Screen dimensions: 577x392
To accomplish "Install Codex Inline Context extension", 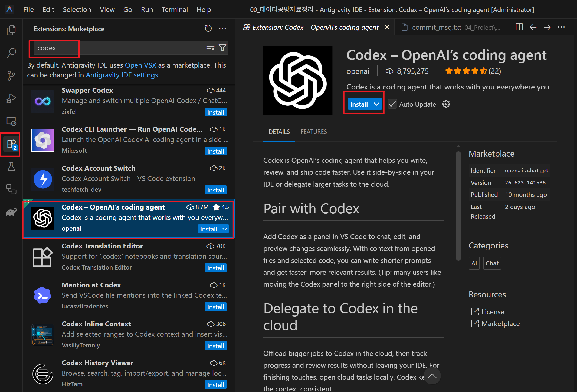I will pos(215,346).
